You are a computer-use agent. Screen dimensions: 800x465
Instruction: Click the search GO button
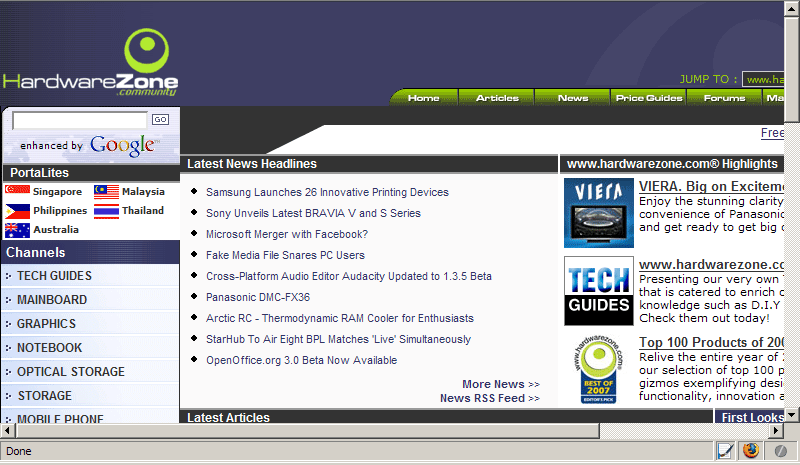[x=160, y=119]
